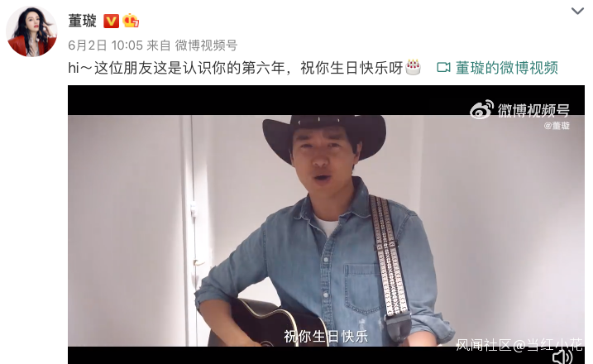
Task: Play the video of man with guitar
Action: 326,224
